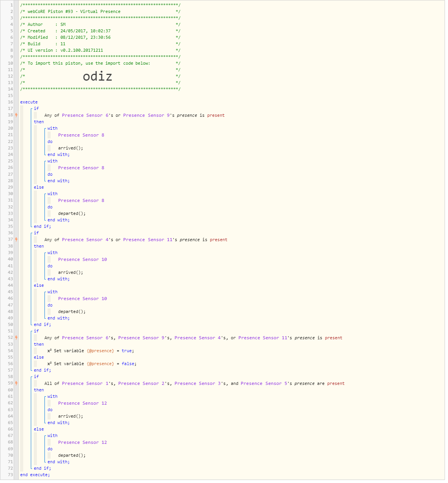The image size is (448, 483).
Task: Click the 'execute' keyword on line 16
Action: pyautogui.click(x=29, y=102)
